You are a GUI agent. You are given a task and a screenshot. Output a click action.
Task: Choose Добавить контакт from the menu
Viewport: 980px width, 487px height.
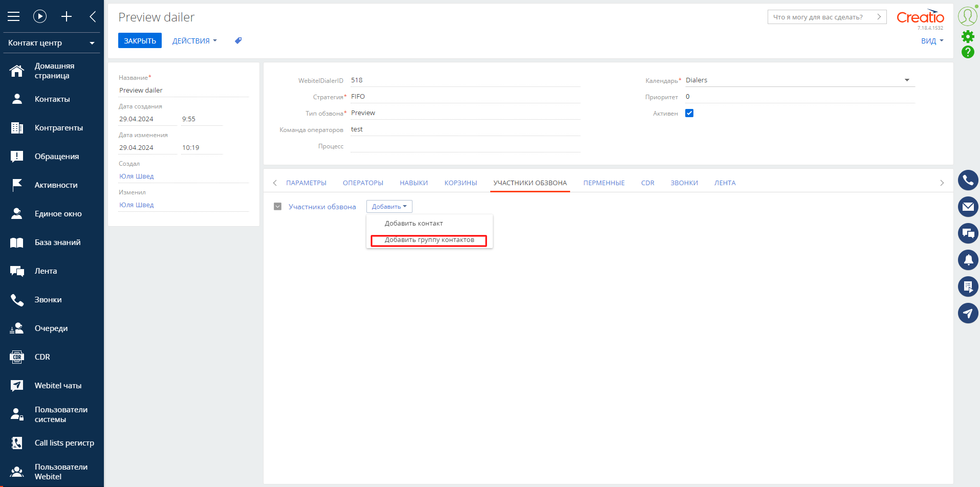pyautogui.click(x=414, y=224)
